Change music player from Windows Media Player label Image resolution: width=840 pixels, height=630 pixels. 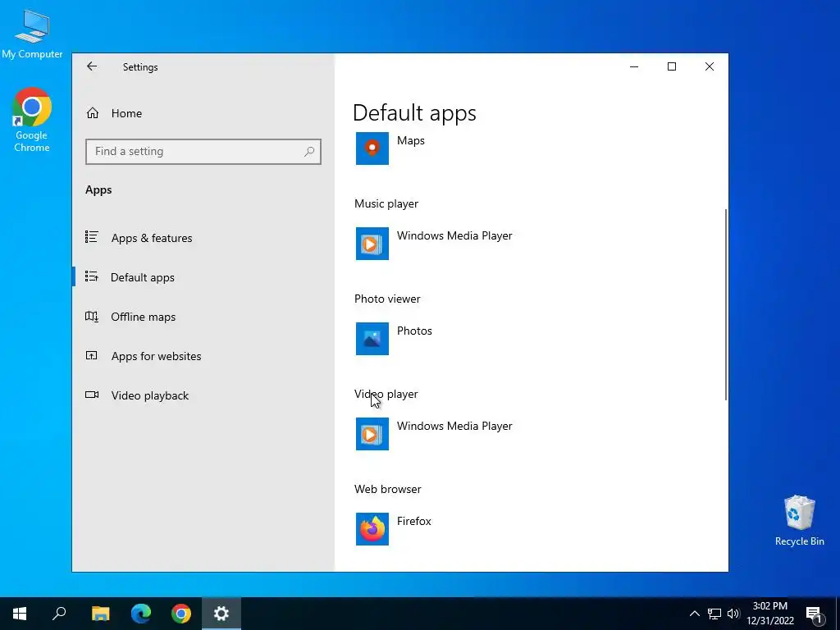454,235
